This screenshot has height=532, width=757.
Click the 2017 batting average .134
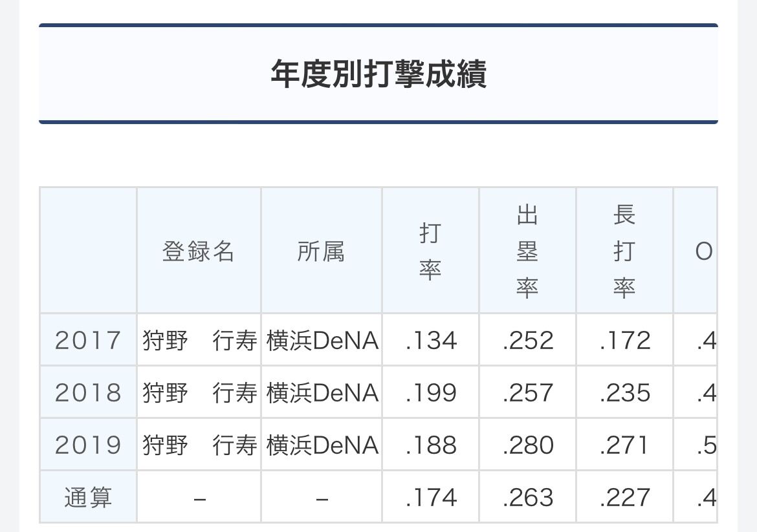(x=430, y=340)
